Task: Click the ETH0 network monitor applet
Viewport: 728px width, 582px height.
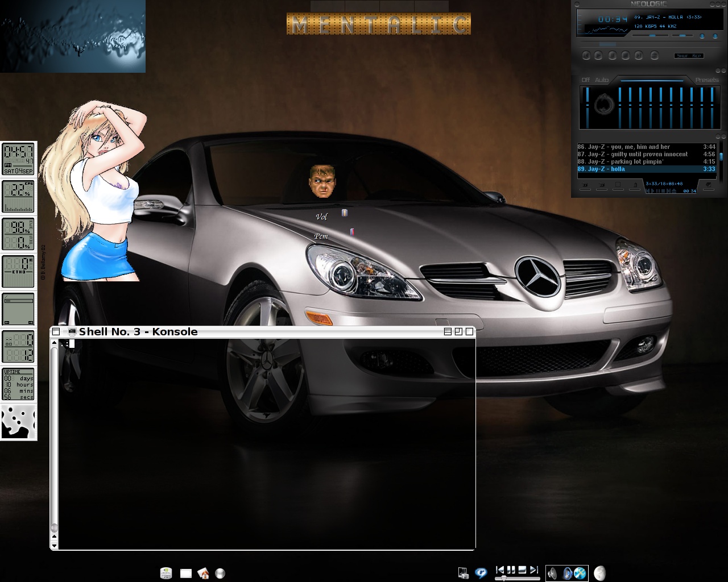Action: coord(19,272)
